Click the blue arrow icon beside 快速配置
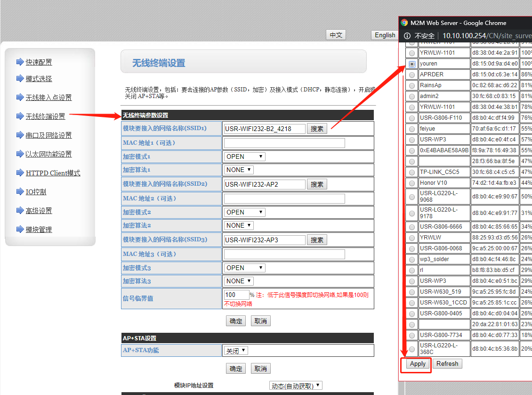The image size is (532, 395). pyautogui.click(x=20, y=62)
